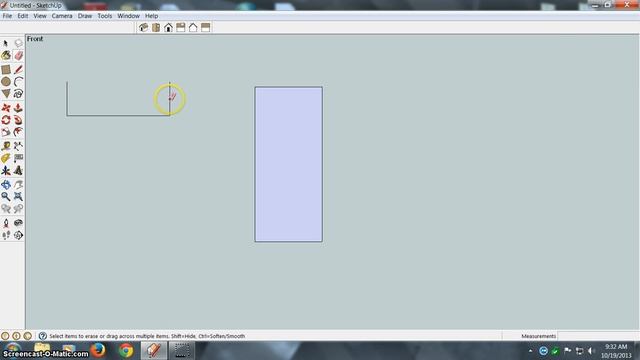640x360 pixels.
Task: Choose the Tape Measure tool
Action: [x=6, y=146]
